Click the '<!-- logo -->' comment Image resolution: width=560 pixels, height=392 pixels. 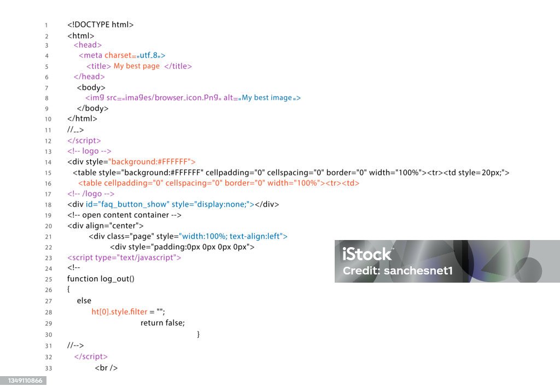tap(89, 151)
